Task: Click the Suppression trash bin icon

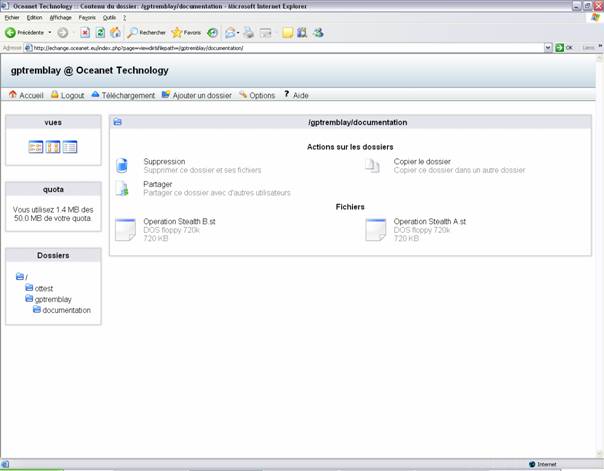Action: click(122, 166)
